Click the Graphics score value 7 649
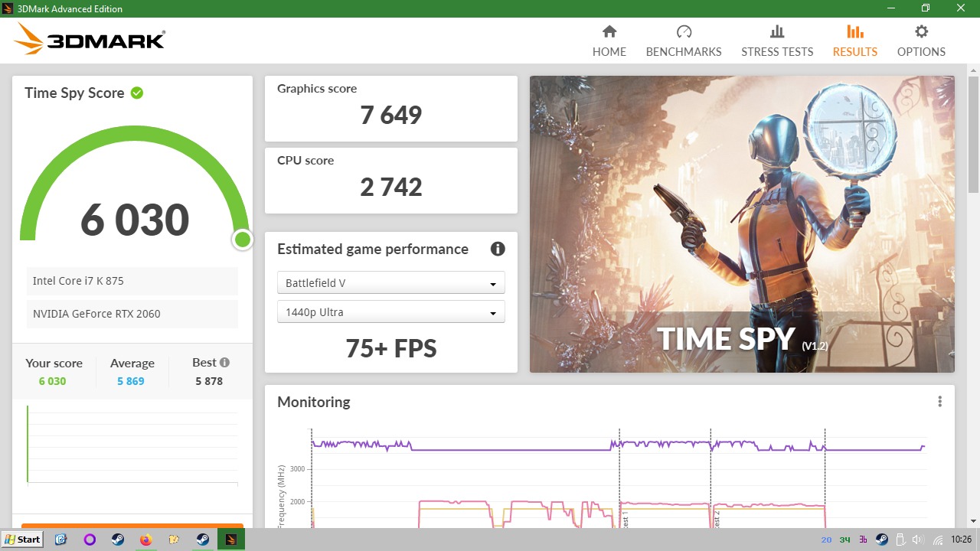This screenshot has width=980, height=551. click(391, 116)
